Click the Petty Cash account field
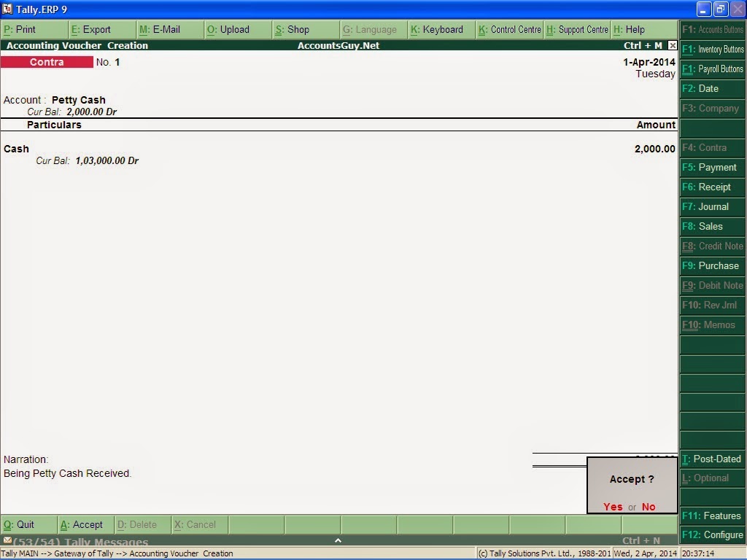The width and height of the screenshot is (747, 560). [x=79, y=100]
